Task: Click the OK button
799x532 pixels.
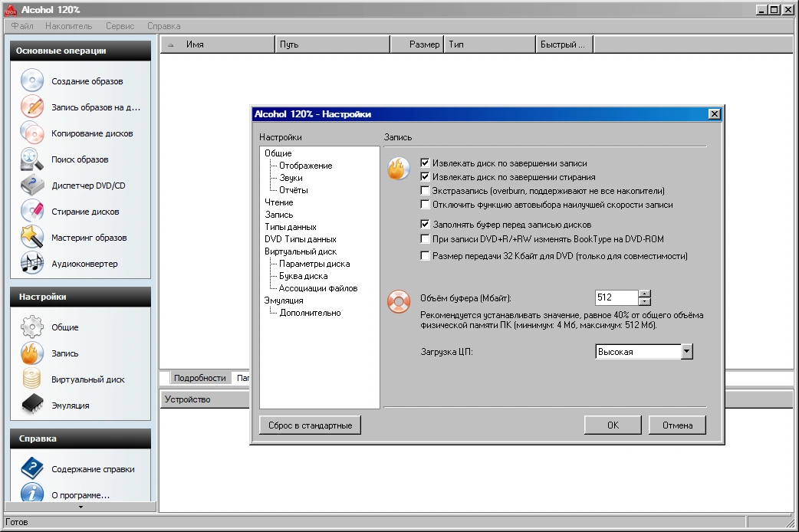Action: click(613, 425)
